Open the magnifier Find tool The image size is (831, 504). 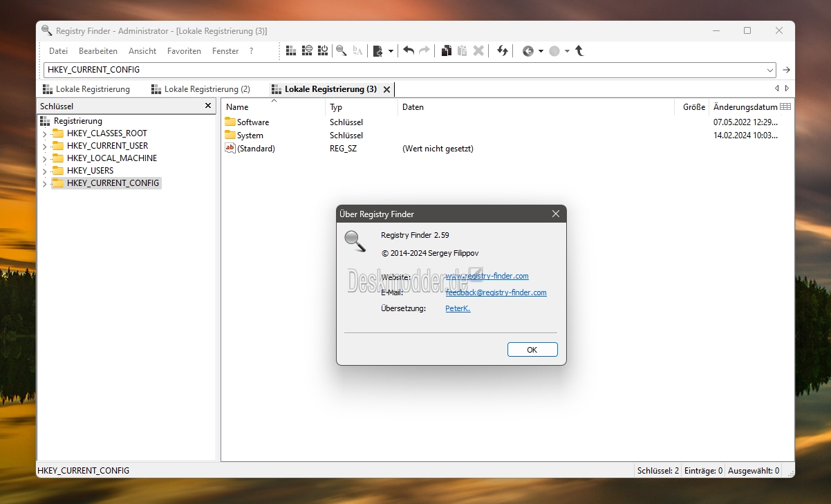(341, 50)
